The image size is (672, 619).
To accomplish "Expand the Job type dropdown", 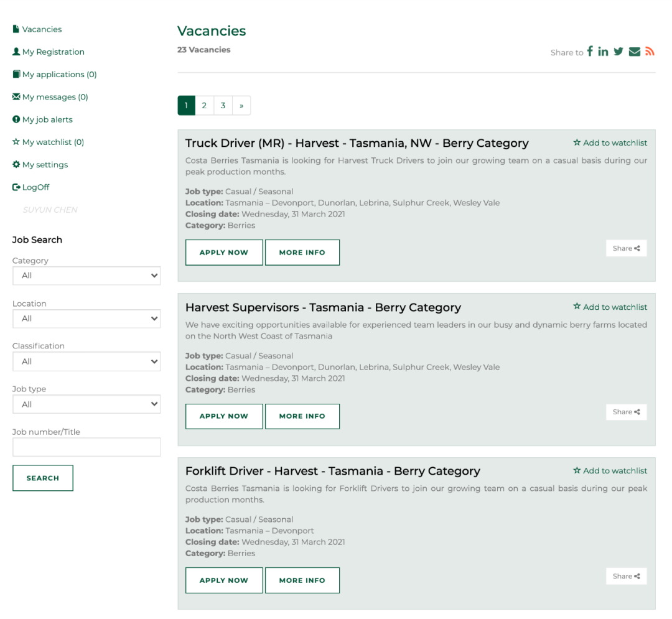I will click(x=86, y=404).
